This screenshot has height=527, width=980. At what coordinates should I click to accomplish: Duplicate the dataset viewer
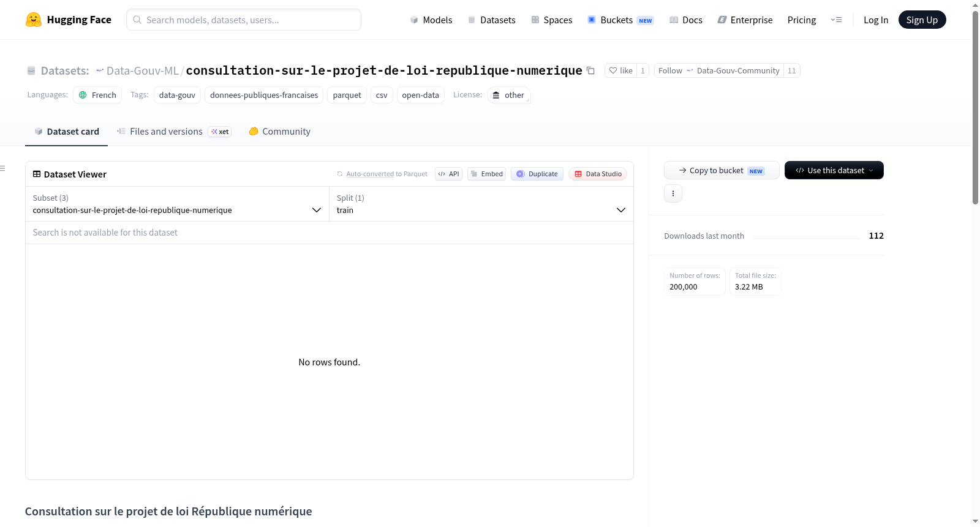(x=537, y=174)
